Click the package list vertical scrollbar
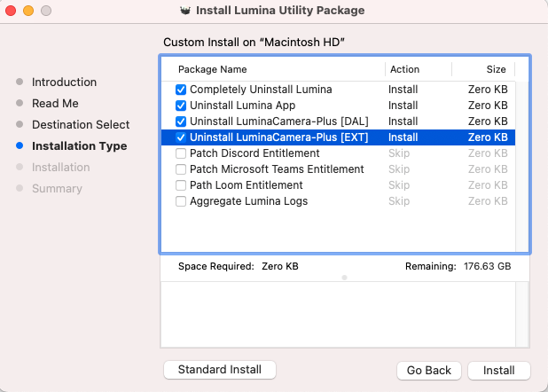The height and width of the screenshot is (392, 548). click(x=521, y=167)
